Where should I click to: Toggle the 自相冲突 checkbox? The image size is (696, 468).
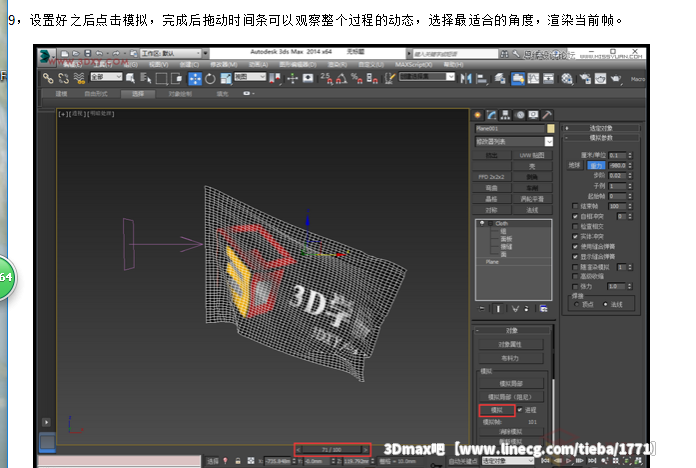pyautogui.click(x=575, y=216)
